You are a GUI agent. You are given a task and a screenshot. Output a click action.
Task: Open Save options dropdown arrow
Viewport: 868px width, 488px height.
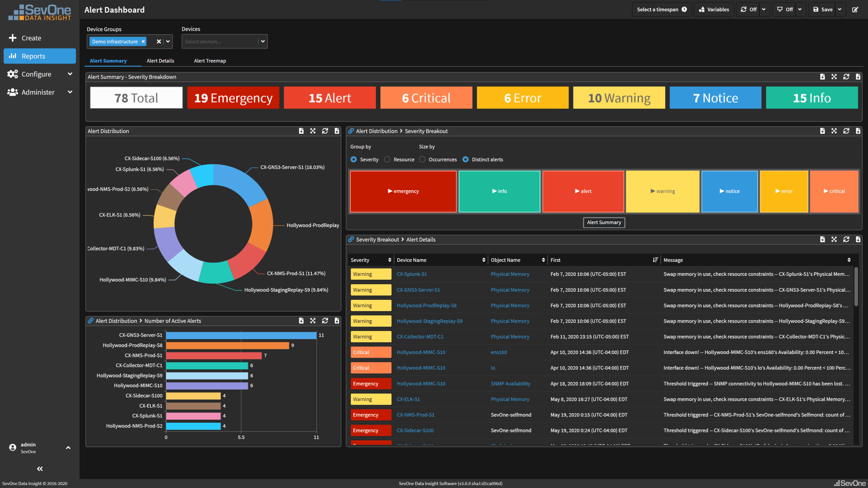click(x=840, y=9)
